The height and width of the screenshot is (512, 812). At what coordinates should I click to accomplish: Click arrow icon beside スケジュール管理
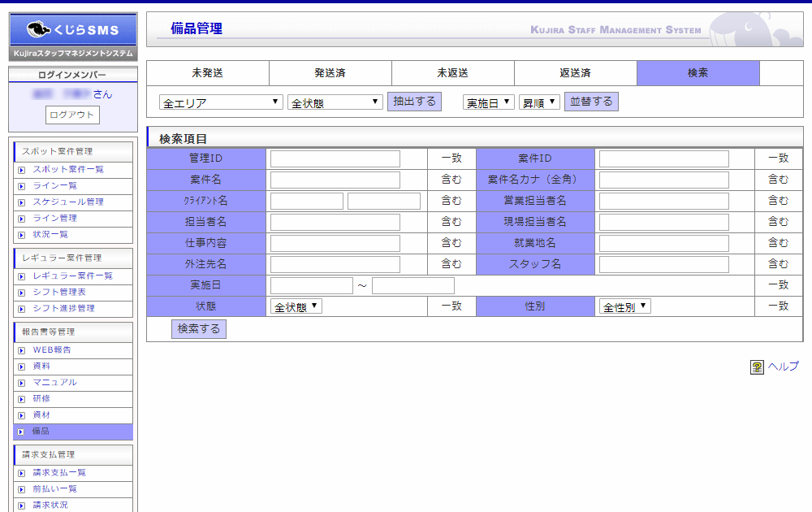(22, 202)
